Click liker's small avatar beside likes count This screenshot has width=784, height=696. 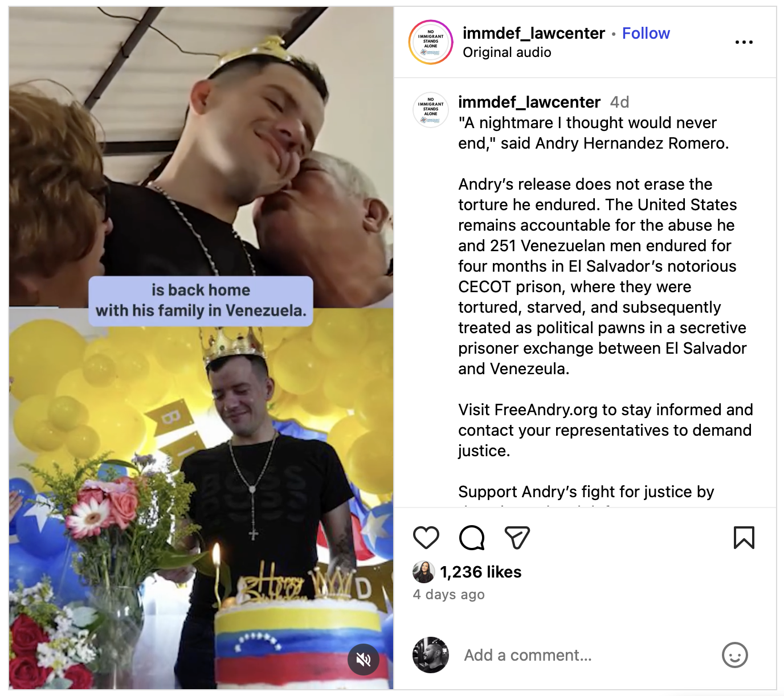[423, 572]
